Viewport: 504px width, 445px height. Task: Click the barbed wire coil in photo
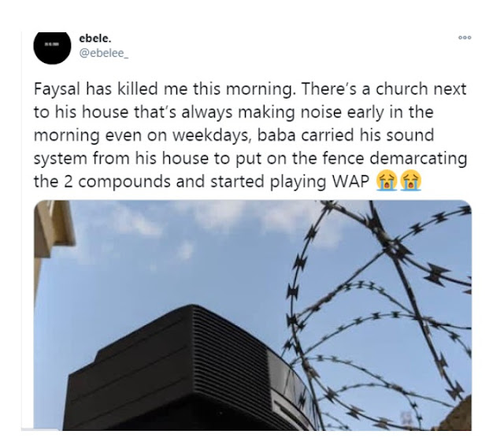(x=380, y=315)
